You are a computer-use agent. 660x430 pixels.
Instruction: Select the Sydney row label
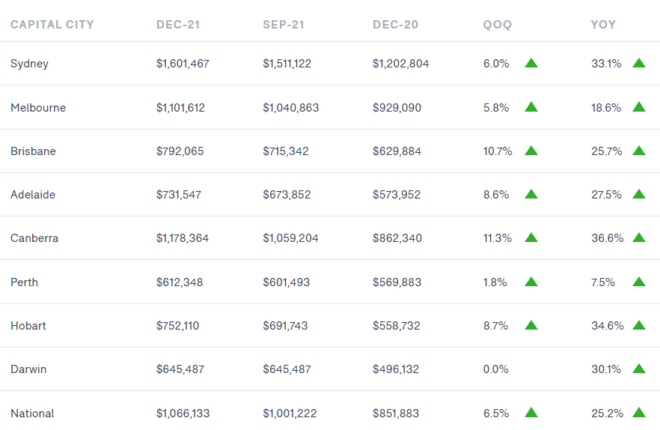pyautogui.click(x=29, y=64)
